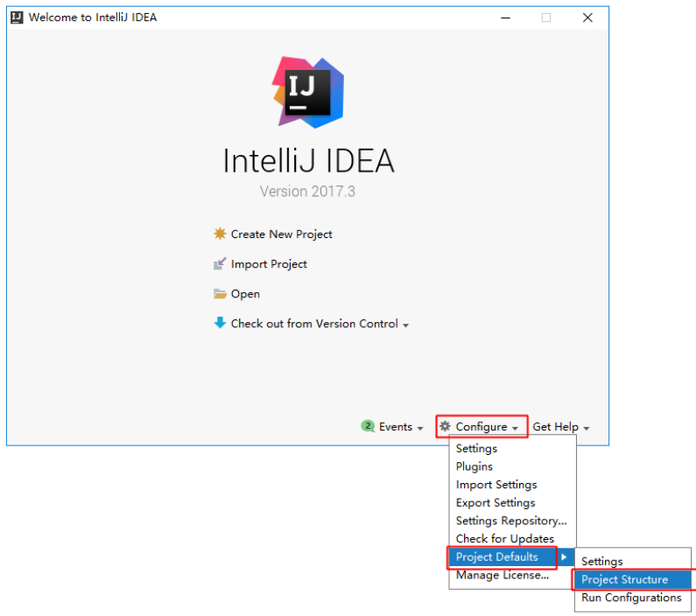The width and height of the screenshot is (696, 616).
Task: Open the Events dropdown
Action: [401, 427]
